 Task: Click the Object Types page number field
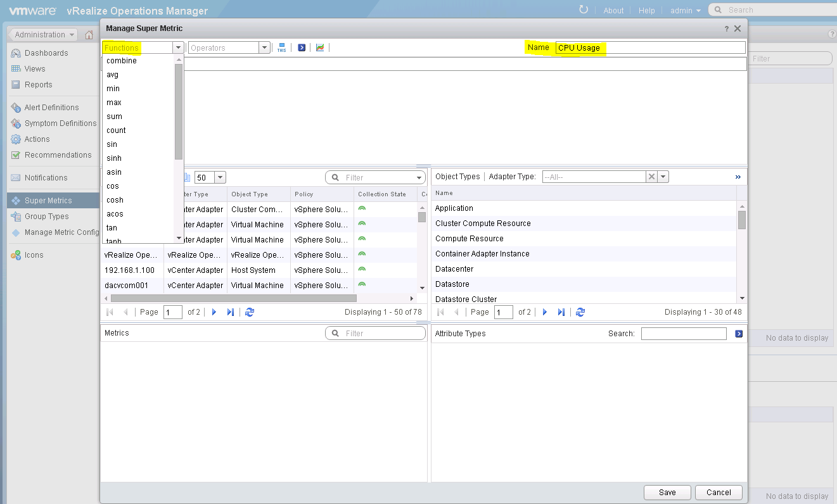coord(504,312)
